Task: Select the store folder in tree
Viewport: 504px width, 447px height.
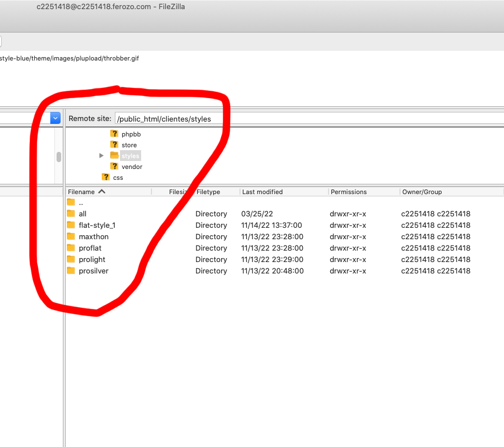Action: coord(129,145)
